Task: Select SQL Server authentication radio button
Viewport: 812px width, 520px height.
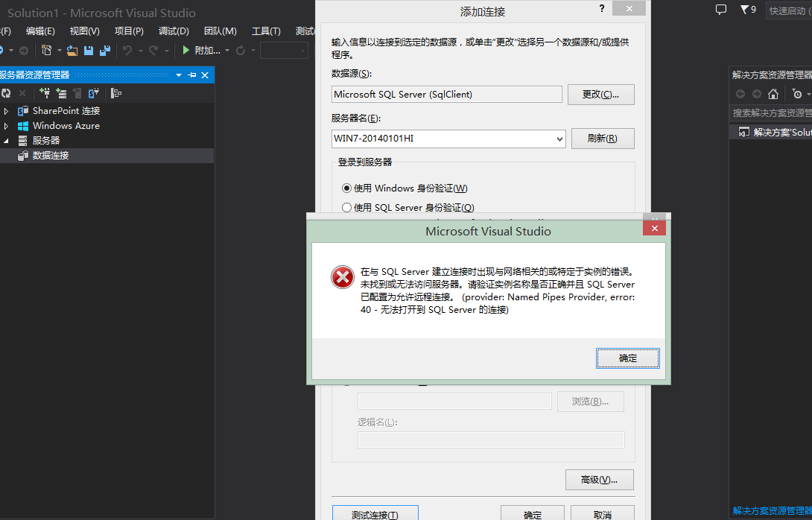Action: (346, 207)
